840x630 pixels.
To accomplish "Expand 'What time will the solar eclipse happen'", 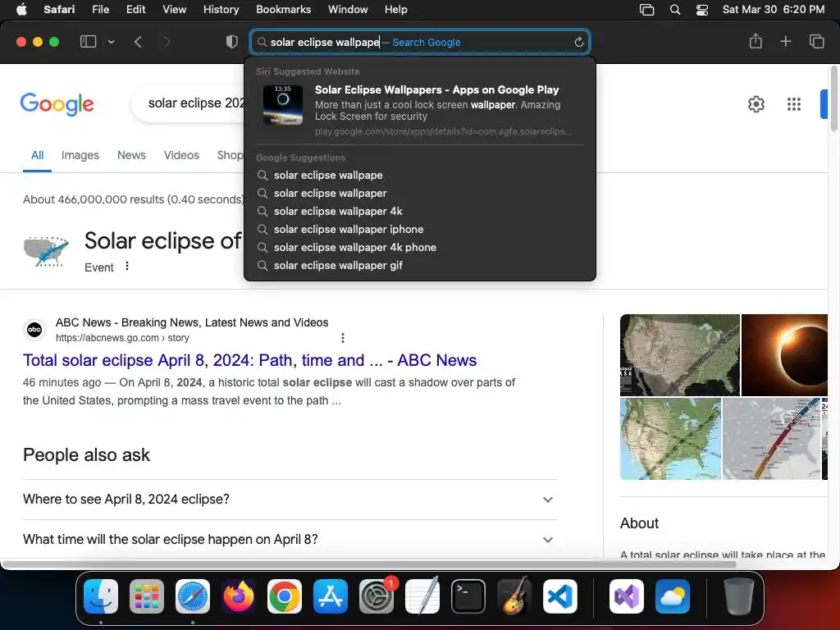I will (x=290, y=540).
